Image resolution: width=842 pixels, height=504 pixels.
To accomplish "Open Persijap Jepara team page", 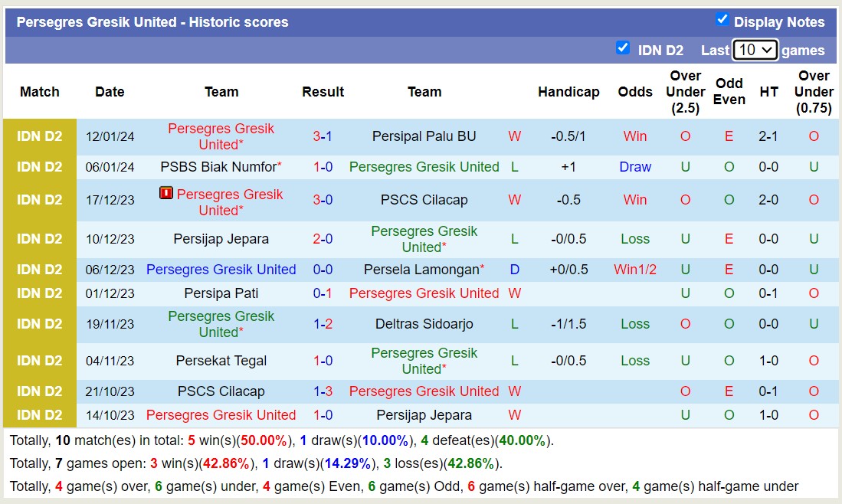I will [221, 239].
